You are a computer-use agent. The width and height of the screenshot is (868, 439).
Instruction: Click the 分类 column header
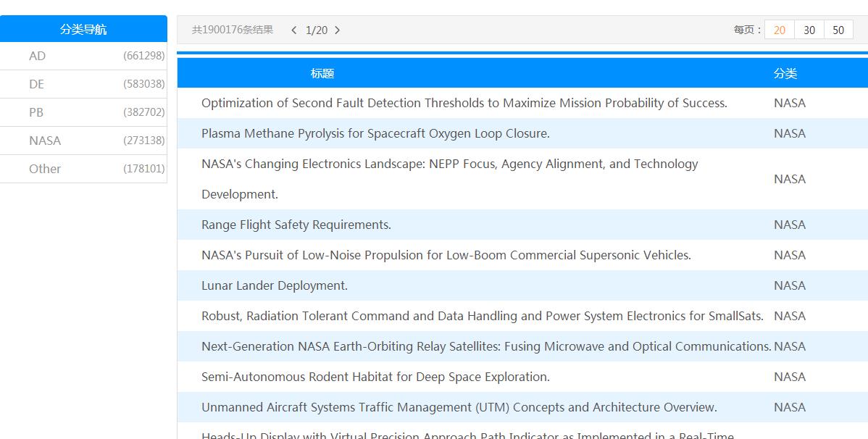[x=785, y=73]
